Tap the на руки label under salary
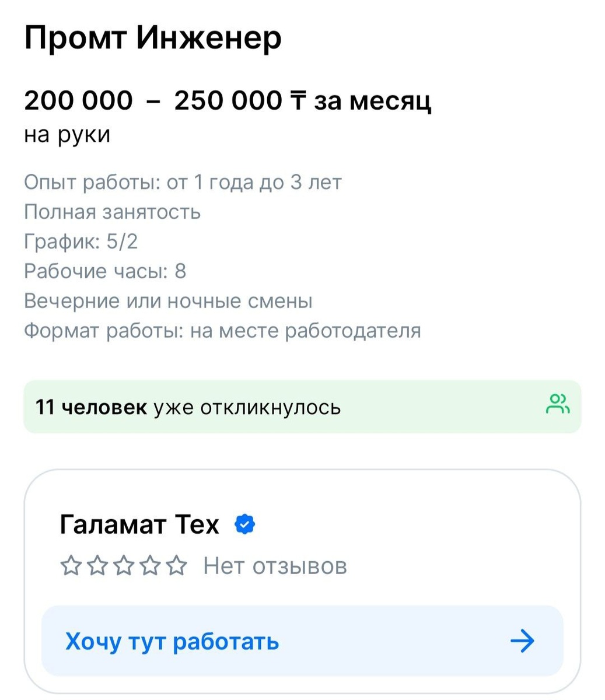The height and width of the screenshot is (700, 605). 67,134
